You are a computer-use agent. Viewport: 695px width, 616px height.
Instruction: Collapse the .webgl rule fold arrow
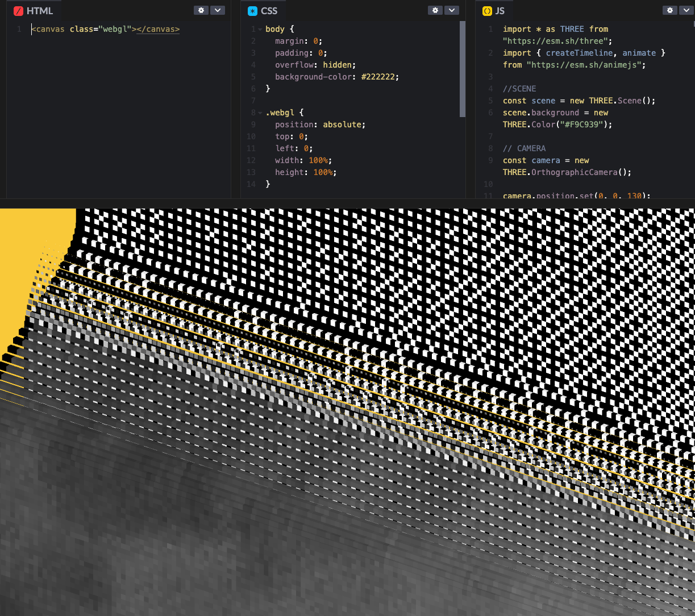pyautogui.click(x=260, y=113)
